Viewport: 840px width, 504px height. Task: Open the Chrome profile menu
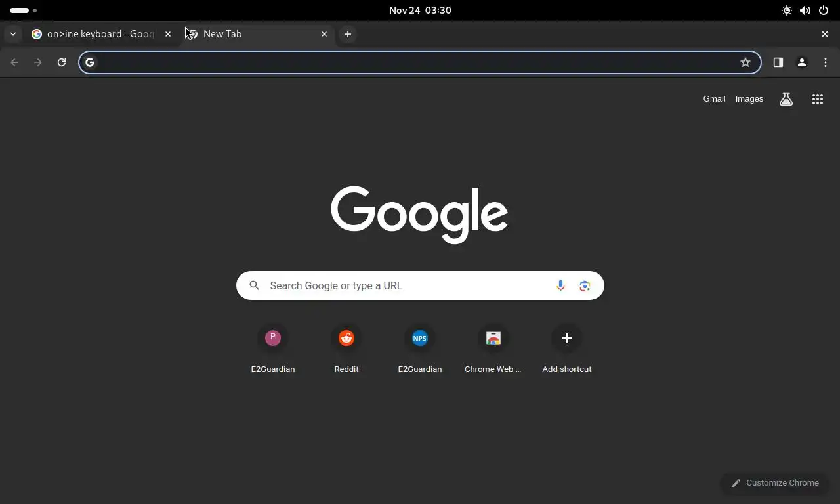[x=802, y=62]
